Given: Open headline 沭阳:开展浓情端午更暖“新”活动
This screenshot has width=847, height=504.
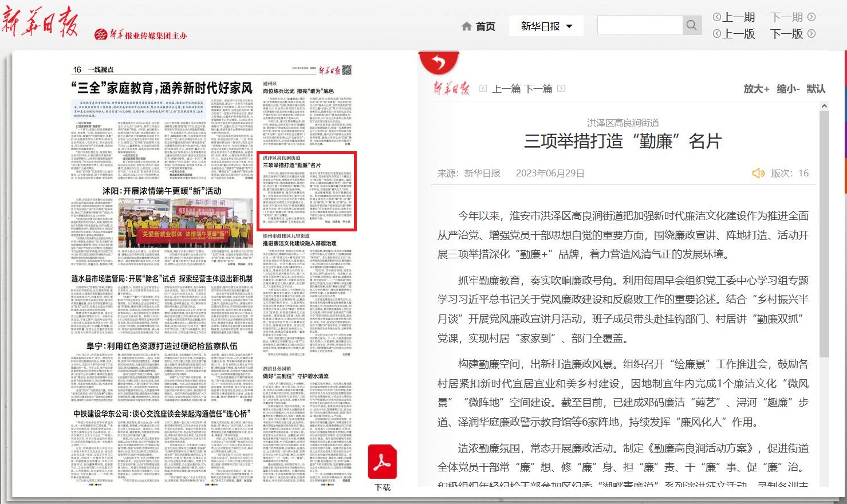Looking at the screenshot, I should click(x=162, y=191).
